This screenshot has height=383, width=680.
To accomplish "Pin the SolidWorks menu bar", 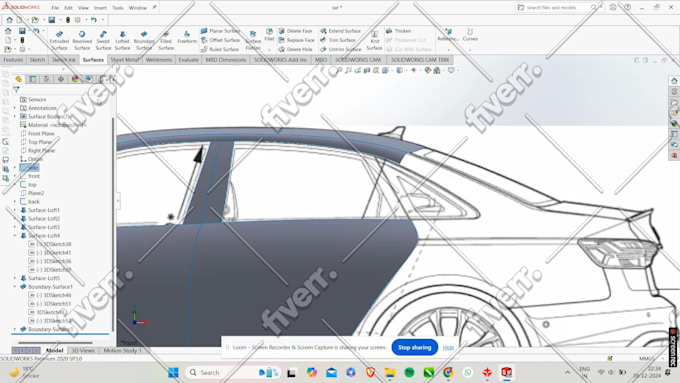I will click(154, 7).
